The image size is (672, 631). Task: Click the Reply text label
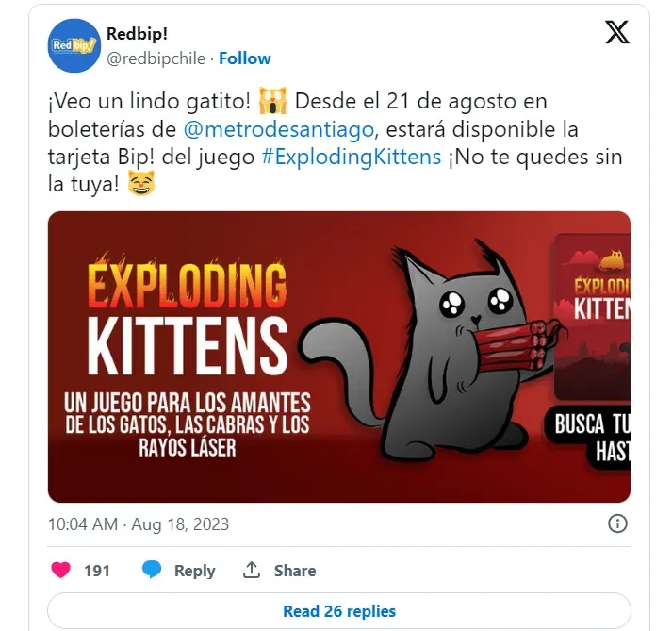(x=194, y=571)
